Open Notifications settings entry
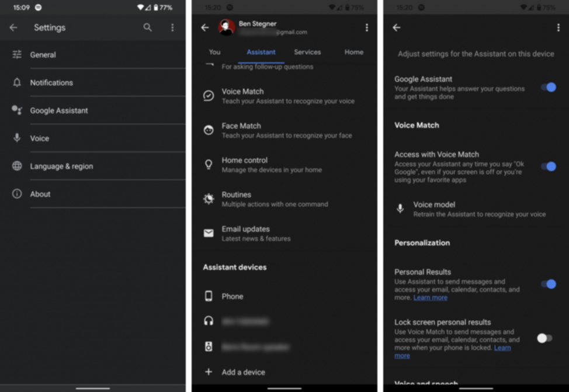The image size is (569, 392). 93,83
